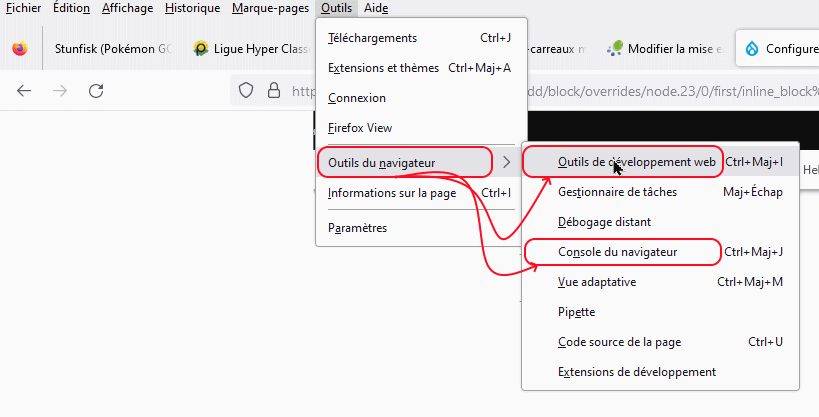
Task: Click the tracking protection shield icon
Action: tap(246, 90)
